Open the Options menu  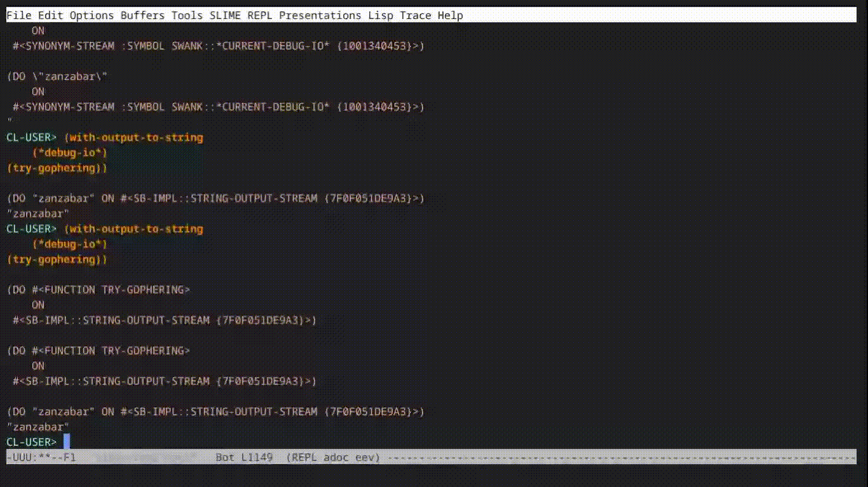pyautogui.click(x=92, y=15)
